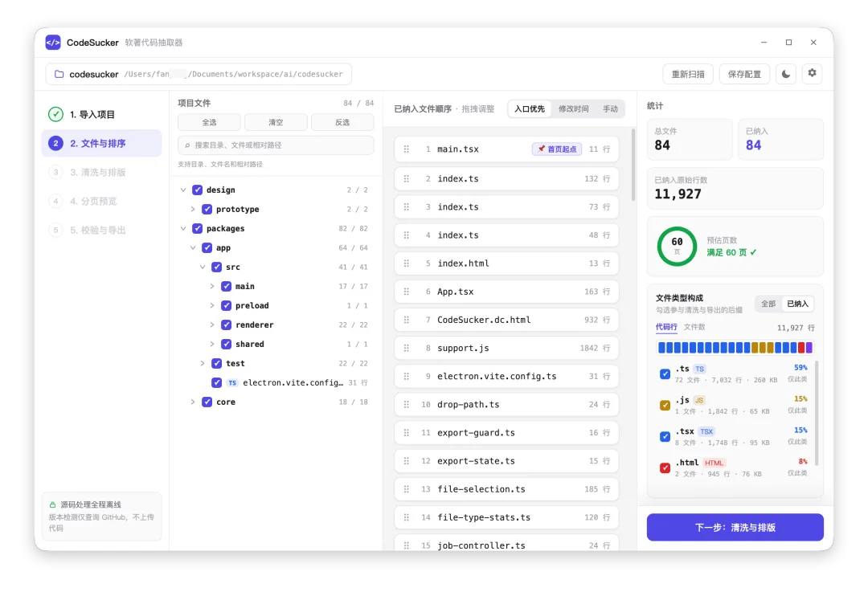Expand the preload folder
868x592 pixels.
tap(212, 305)
